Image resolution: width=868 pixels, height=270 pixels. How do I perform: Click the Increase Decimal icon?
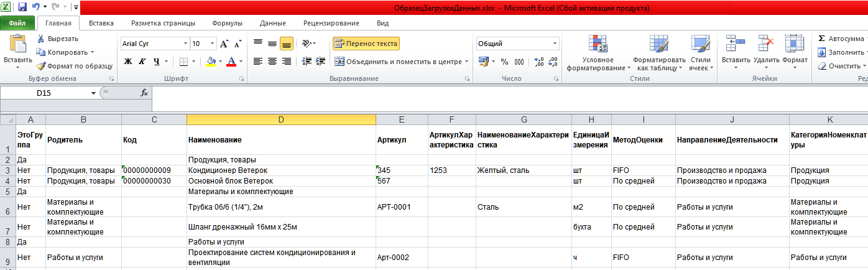538,62
